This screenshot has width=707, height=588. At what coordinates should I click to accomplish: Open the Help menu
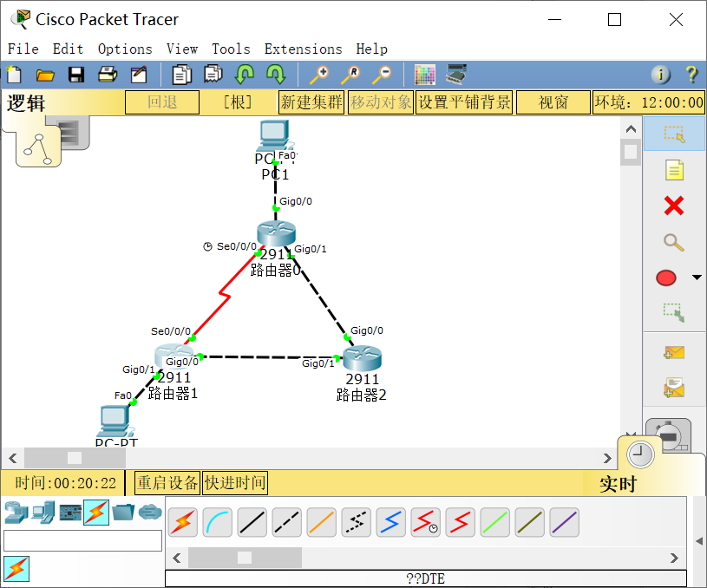pyautogui.click(x=371, y=49)
